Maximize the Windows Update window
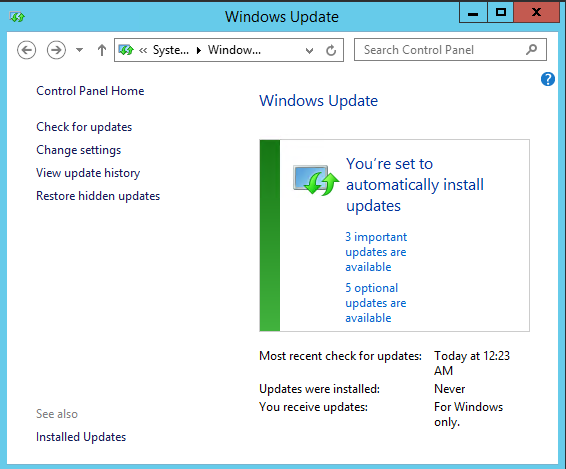Viewport: 566px width, 469px height. 500,13
